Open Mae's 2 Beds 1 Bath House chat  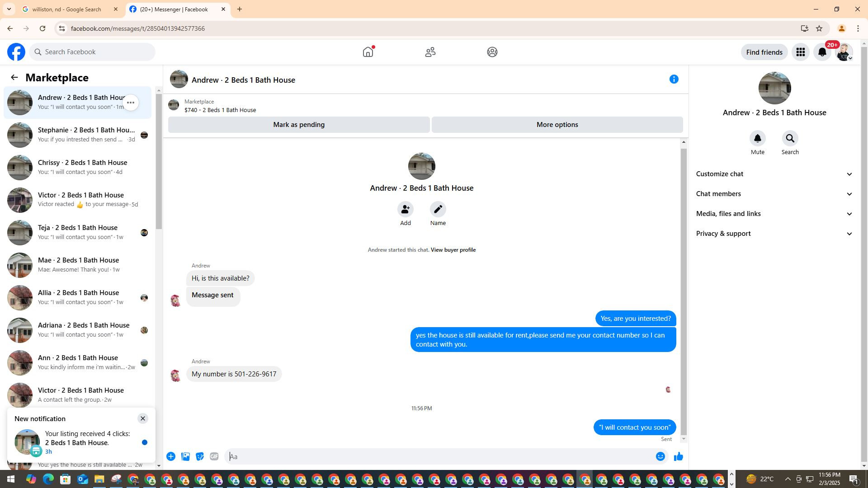pos(78,265)
